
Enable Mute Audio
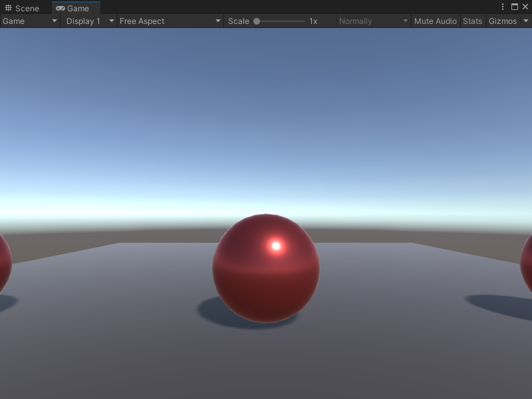tap(436, 21)
